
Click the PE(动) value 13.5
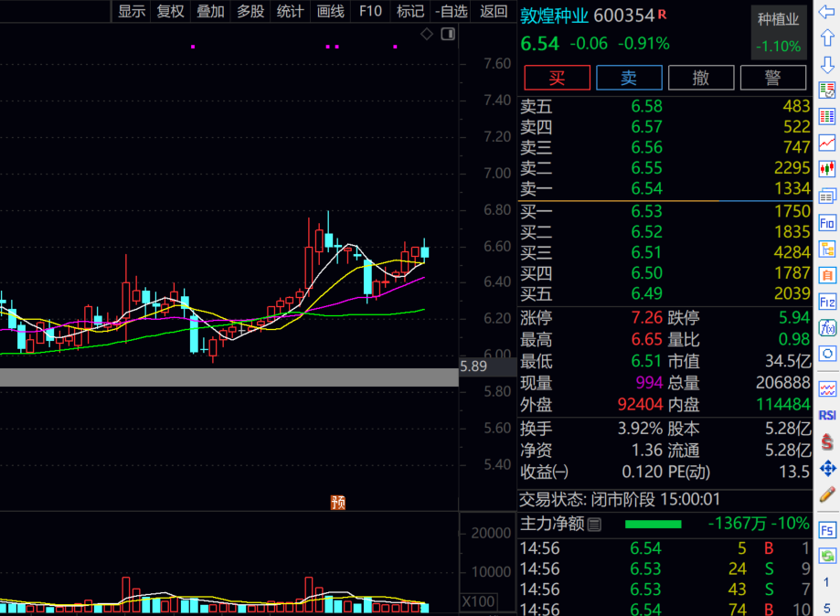[794, 472]
